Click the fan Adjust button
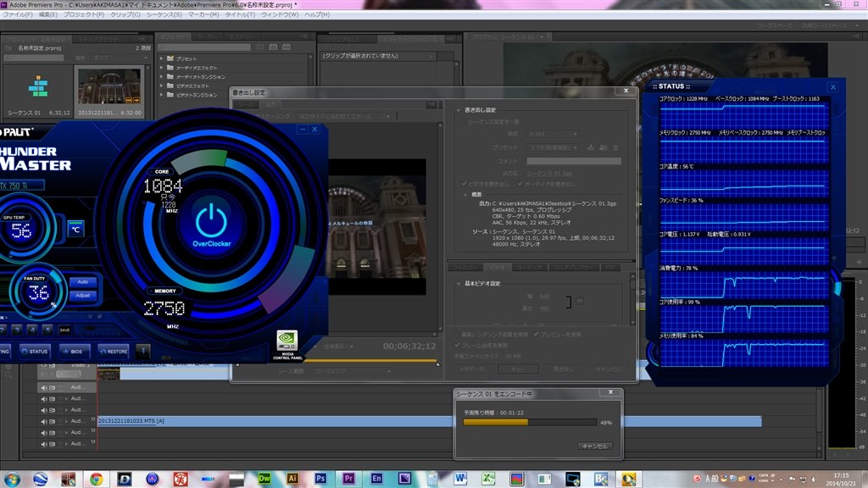Viewport: 868px width, 488px height. pyautogui.click(x=83, y=295)
